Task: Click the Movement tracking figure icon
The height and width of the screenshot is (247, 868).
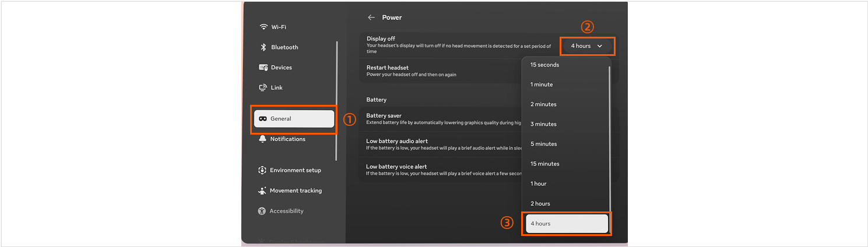Action: click(262, 191)
